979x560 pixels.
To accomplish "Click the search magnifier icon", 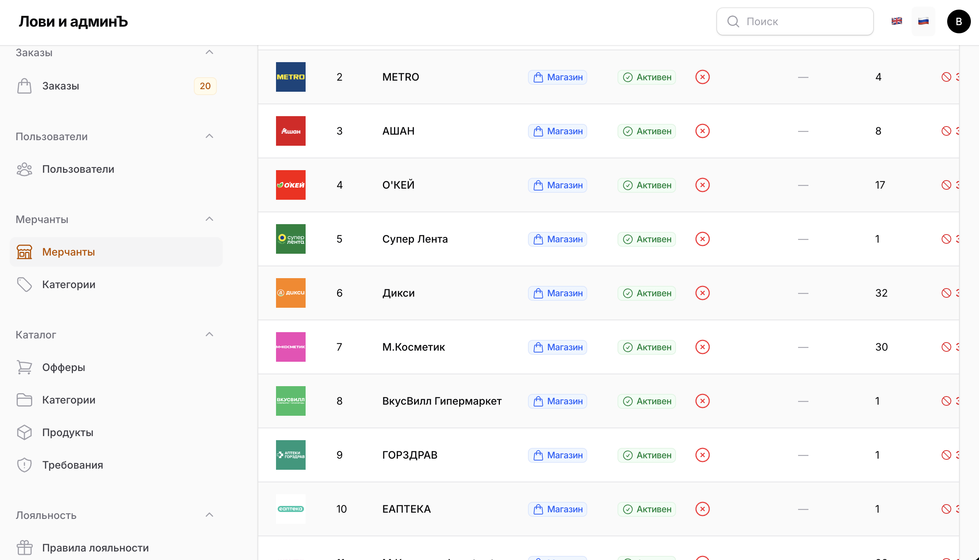I will tap(733, 21).
